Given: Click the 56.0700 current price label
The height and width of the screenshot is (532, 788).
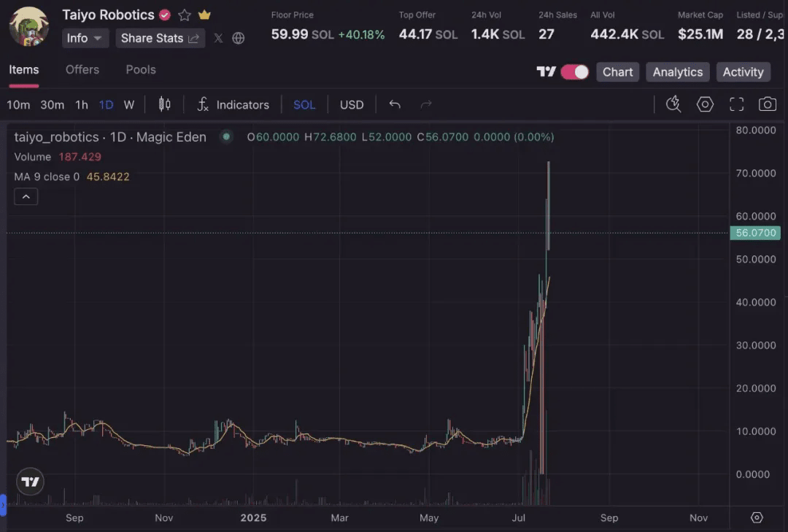Looking at the screenshot, I should [x=755, y=233].
